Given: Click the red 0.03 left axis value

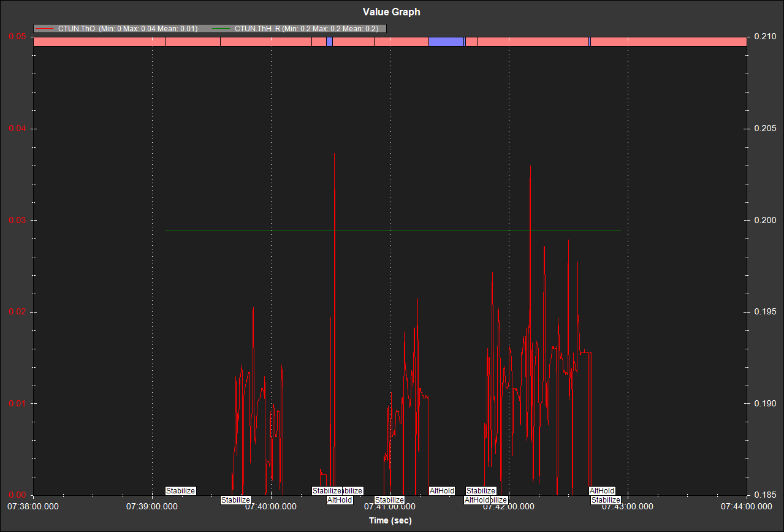Looking at the screenshot, I should tap(17, 220).
